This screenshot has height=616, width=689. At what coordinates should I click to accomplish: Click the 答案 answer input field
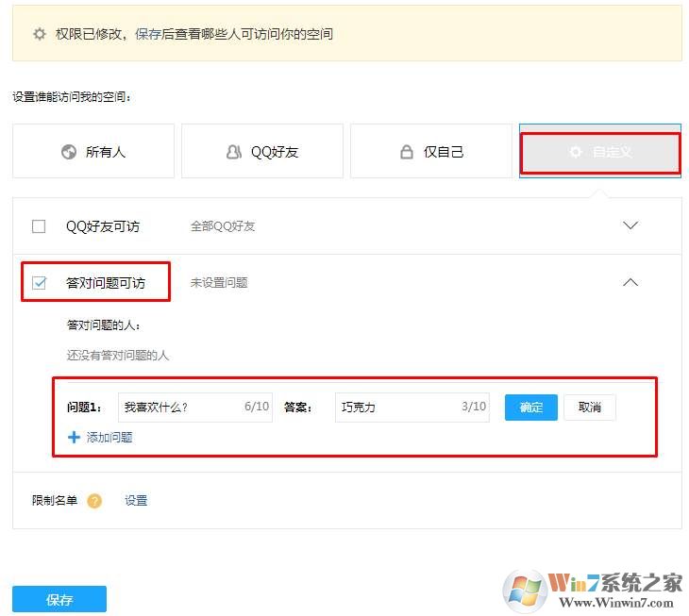pyautogui.click(x=396, y=408)
